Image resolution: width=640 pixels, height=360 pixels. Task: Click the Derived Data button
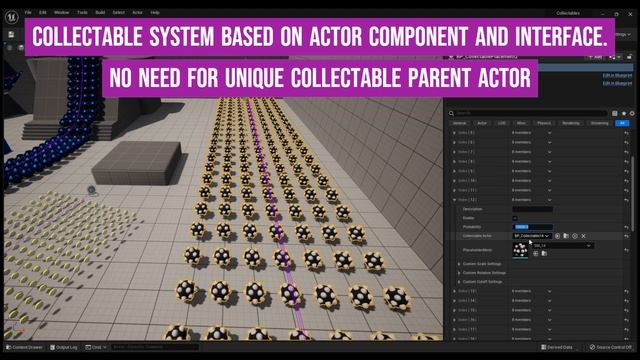(557, 347)
